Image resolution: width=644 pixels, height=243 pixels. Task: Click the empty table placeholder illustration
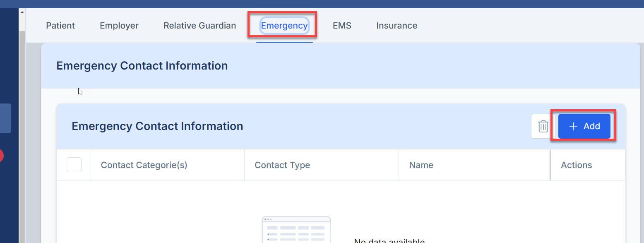296,229
